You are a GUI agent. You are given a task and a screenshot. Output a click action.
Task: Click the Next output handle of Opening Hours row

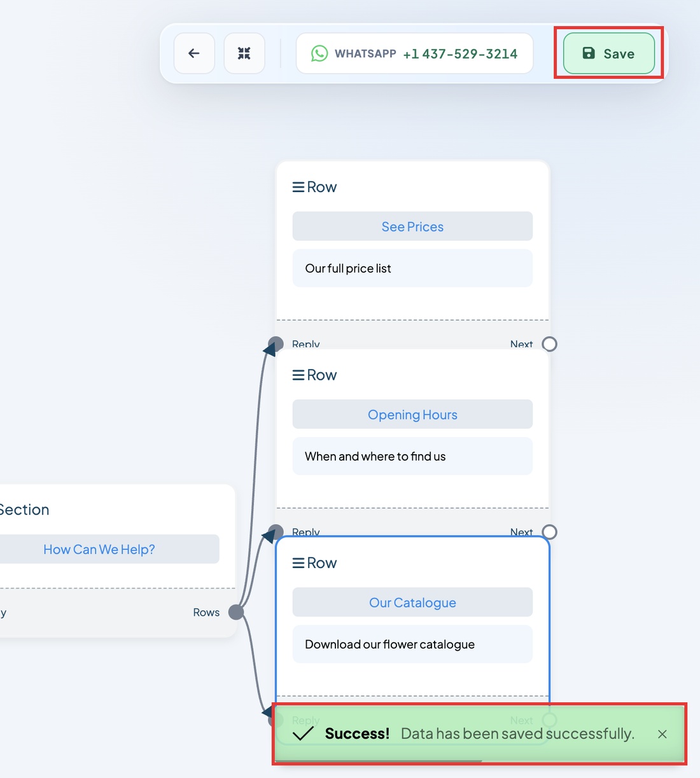(550, 532)
